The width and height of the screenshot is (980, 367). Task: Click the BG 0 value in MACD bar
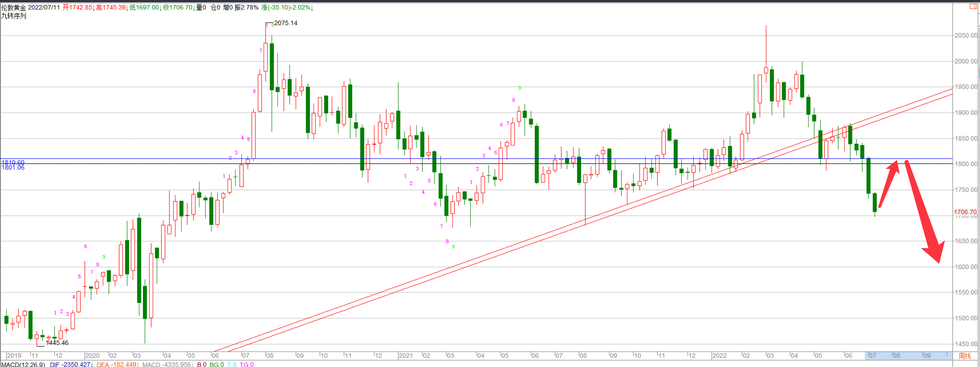pyautogui.click(x=217, y=364)
